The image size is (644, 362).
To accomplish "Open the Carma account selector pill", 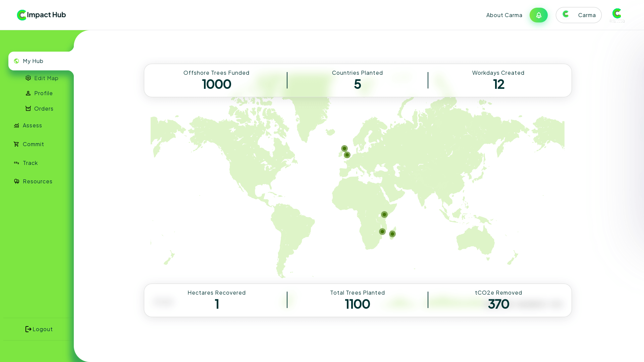I will [578, 15].
